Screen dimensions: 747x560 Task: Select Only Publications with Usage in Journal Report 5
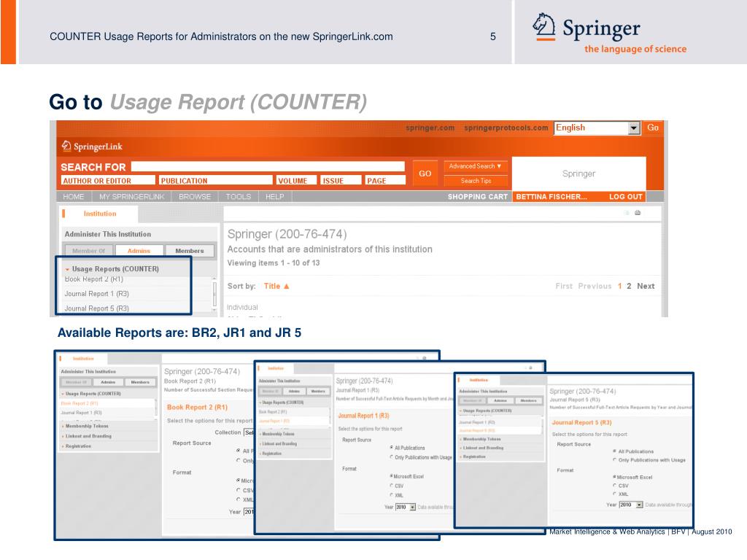click(614, 460)
